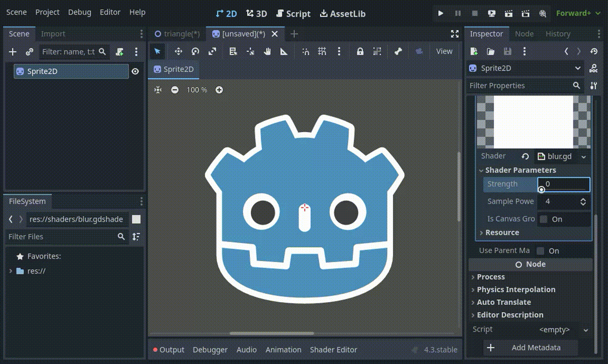
Task: Center the viewport view icon
Action: click(158, 90)
